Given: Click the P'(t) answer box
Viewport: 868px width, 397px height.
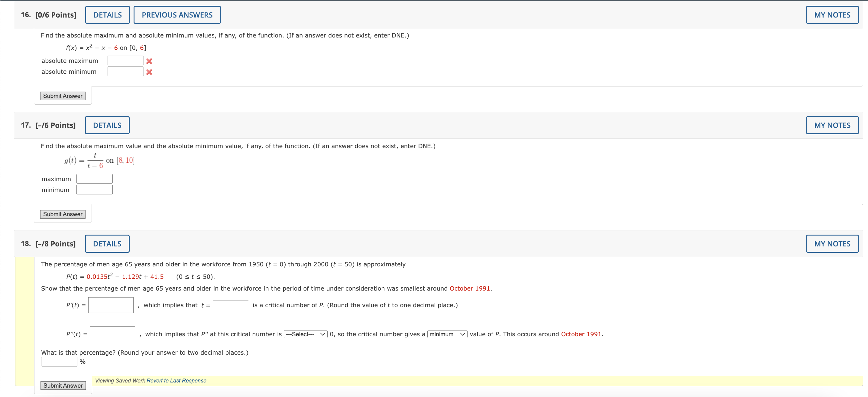Looking at the screenshot, I should [111, 305].
